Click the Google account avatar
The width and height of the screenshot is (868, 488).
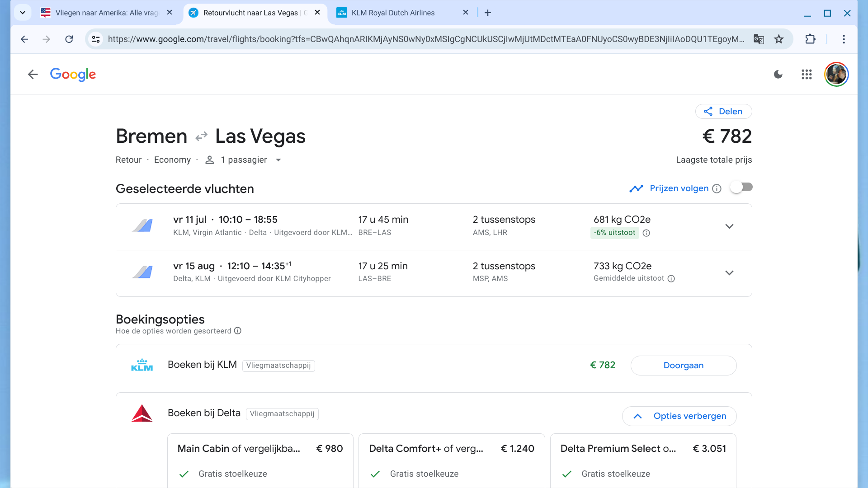(x=836, y=75)
